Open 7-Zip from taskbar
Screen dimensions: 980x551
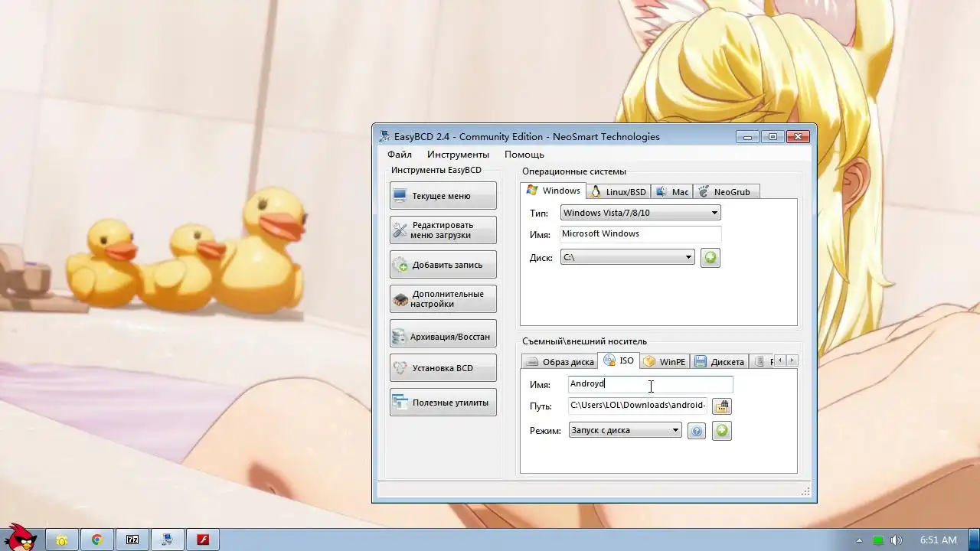coord(132,540)
